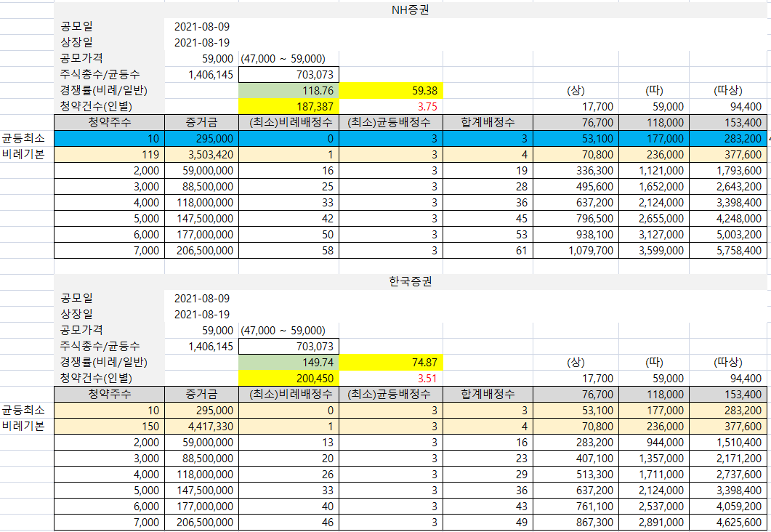Click the 944,000 cell

click(654, 443)
